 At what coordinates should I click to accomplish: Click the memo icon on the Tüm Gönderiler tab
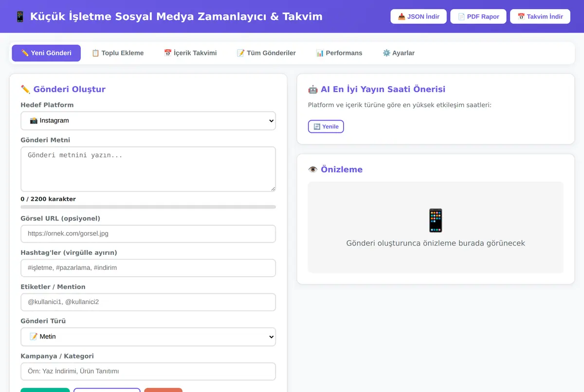(x=241, y=53)
